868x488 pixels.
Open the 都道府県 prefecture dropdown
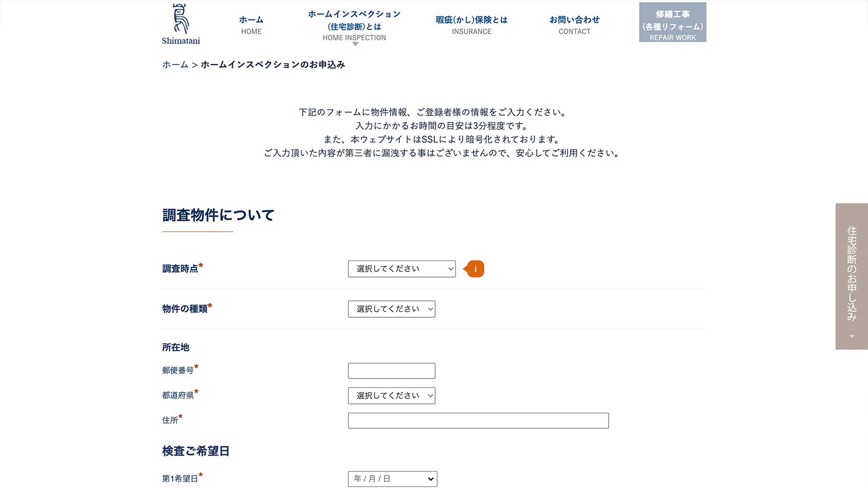[392, 395]
